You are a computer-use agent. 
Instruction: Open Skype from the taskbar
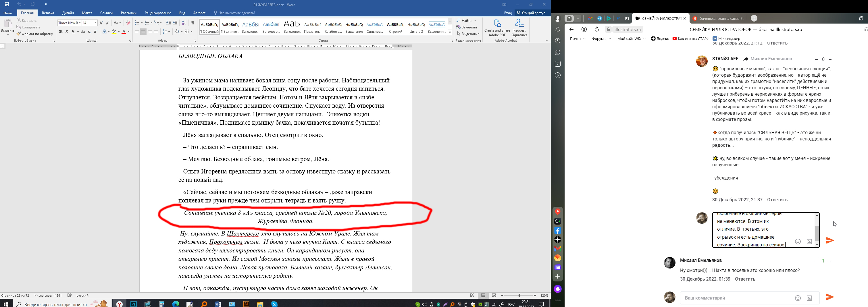tap(275, 304)
